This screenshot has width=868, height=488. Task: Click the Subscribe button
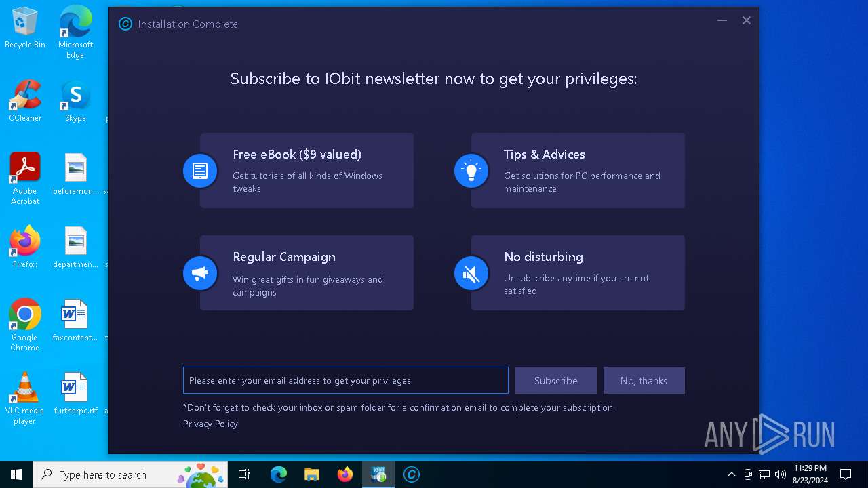click(x=556, y=380)
